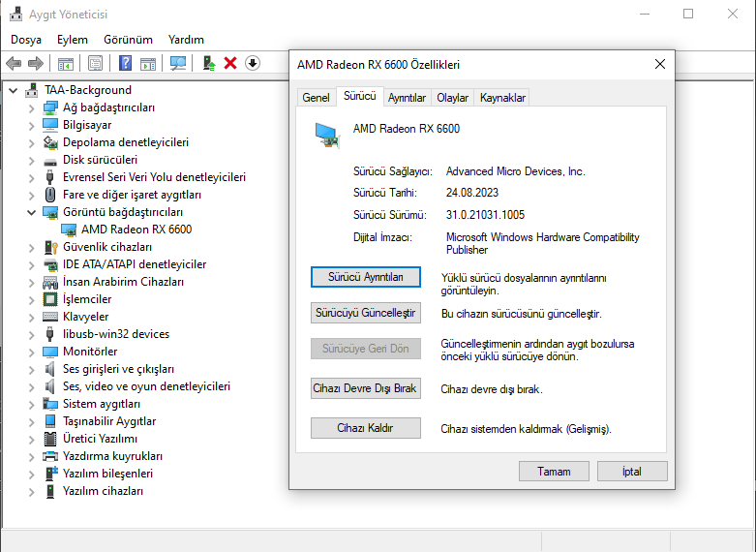The image size is (756, 552).
Task: Click Advanced Micro Devices, Inc. provider text
Action: 515,171
